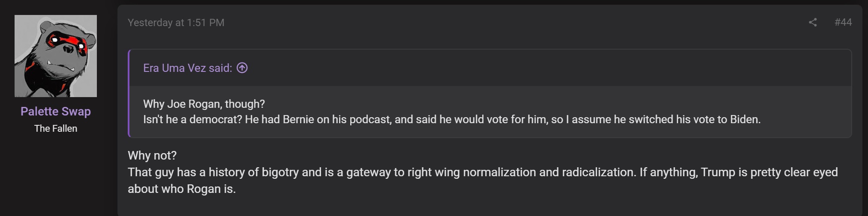Open the 'Era Uma Vez said:' quote header link
This screenshot has height=216, width=868.
coord(188,68)
